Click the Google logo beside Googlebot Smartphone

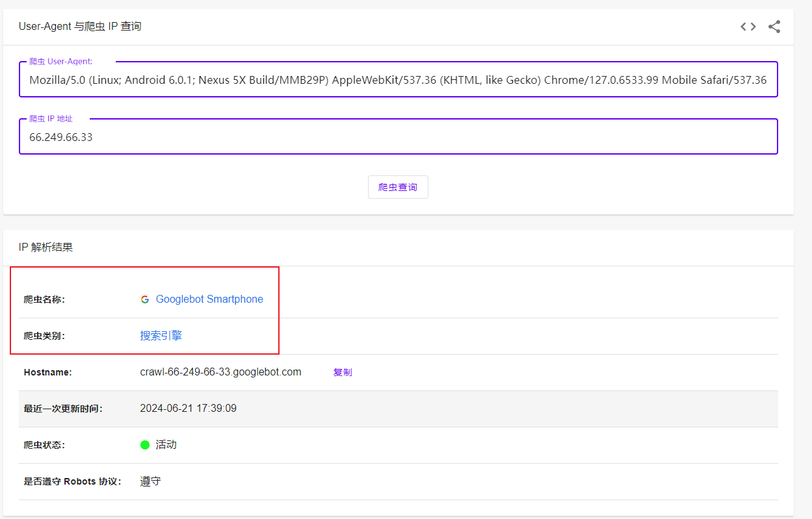(145, 299)
